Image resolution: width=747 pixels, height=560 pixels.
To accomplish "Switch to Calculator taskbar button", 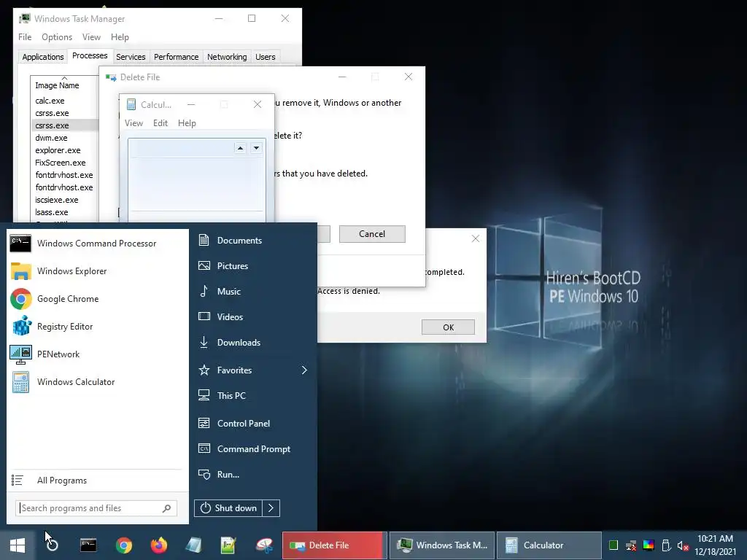I will pyautogui.click(x=549, y=545).
